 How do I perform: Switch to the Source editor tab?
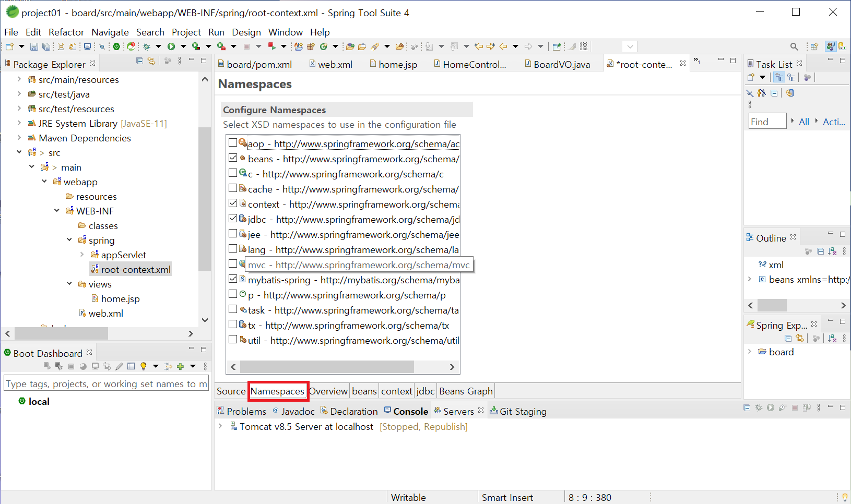click(x=231, y=391)
